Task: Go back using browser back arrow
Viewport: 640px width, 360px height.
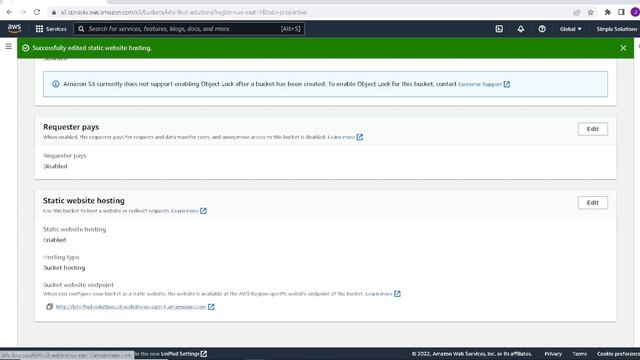Action: [9, 12]
